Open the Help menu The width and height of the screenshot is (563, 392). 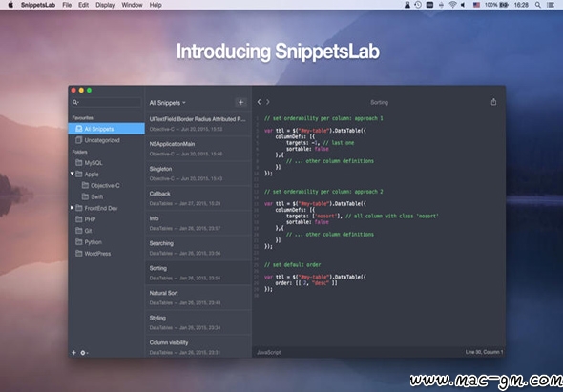point(156,5)
